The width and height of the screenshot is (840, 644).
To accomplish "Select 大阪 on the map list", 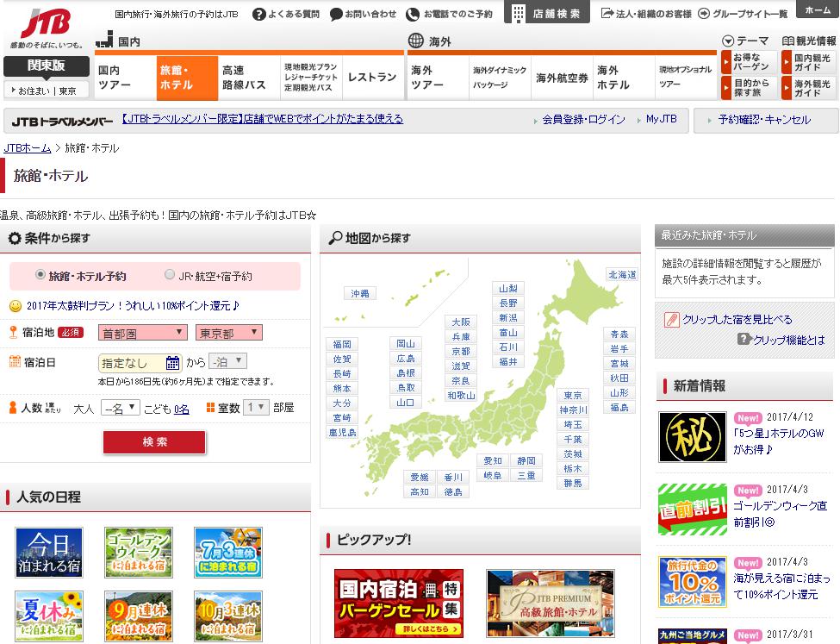I will 461,322.
